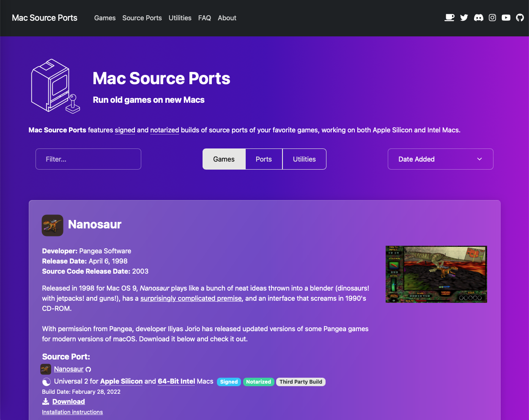This screenshot has width=529, height=420.
Task: Open the GitHub icon in the top navbar
Action: 520,18
